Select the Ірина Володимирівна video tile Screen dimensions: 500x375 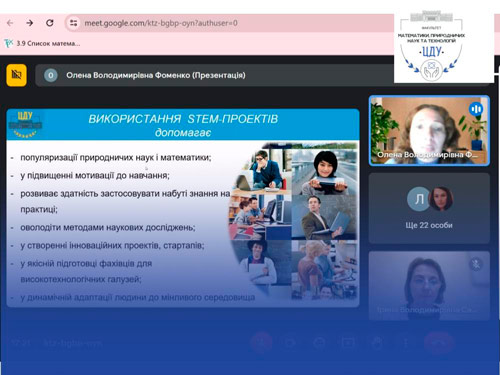tap(429, 286)
